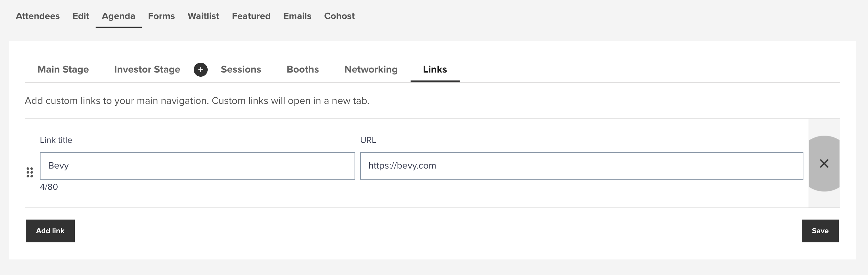Open the Attendees tab
Viewport: 868px width, 275px height.
pyautogui.click(x=38, y=16)
